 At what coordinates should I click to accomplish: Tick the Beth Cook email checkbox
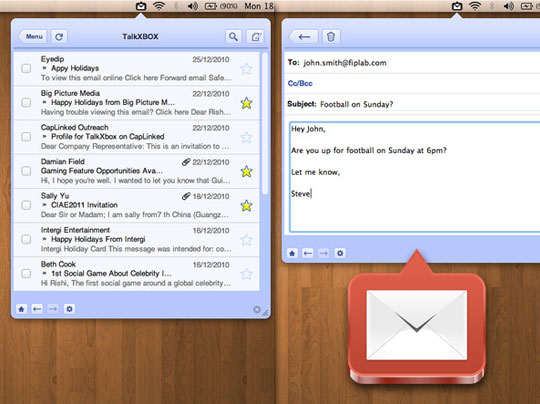[x=26, y=273]
